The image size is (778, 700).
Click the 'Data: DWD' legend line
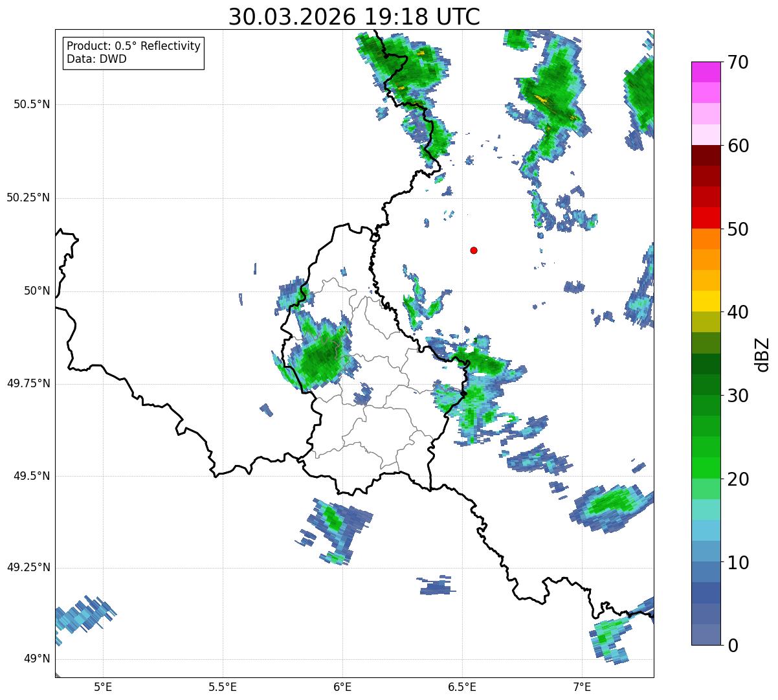pyautogui.click(x=96, y=59)
